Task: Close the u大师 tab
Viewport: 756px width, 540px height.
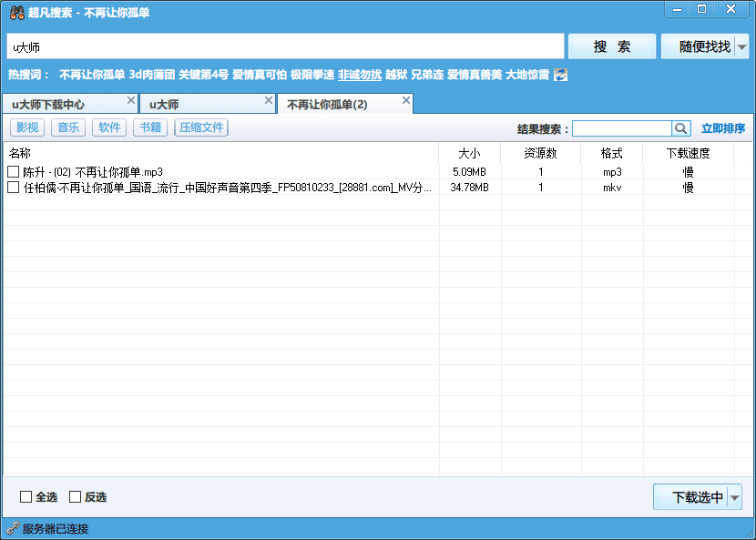Action: [269, 100]
